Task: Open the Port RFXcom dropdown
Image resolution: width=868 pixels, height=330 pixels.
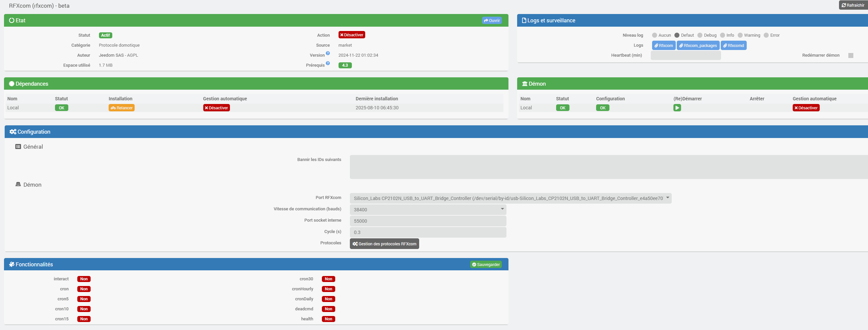Action: coord(510,199)
